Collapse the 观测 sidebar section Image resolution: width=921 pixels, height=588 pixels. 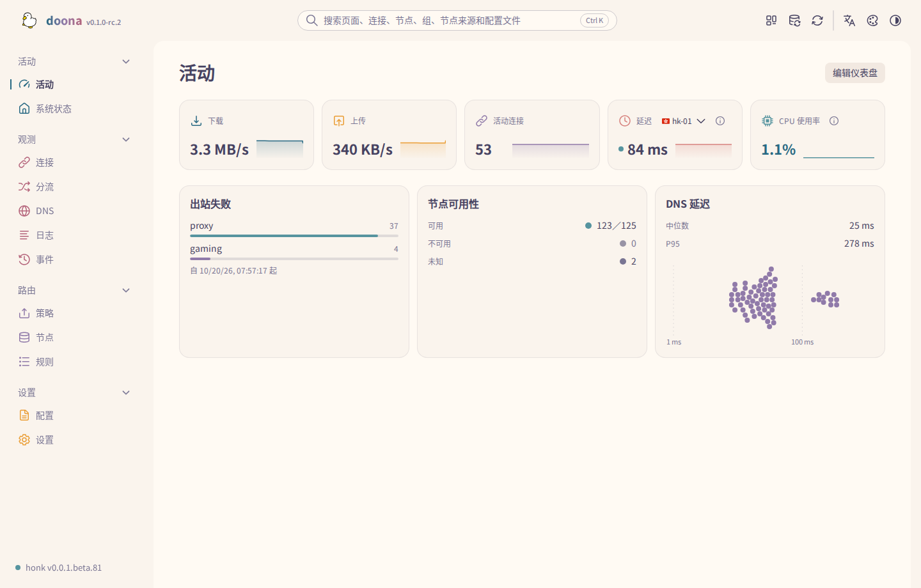click(x=74, y=139)
